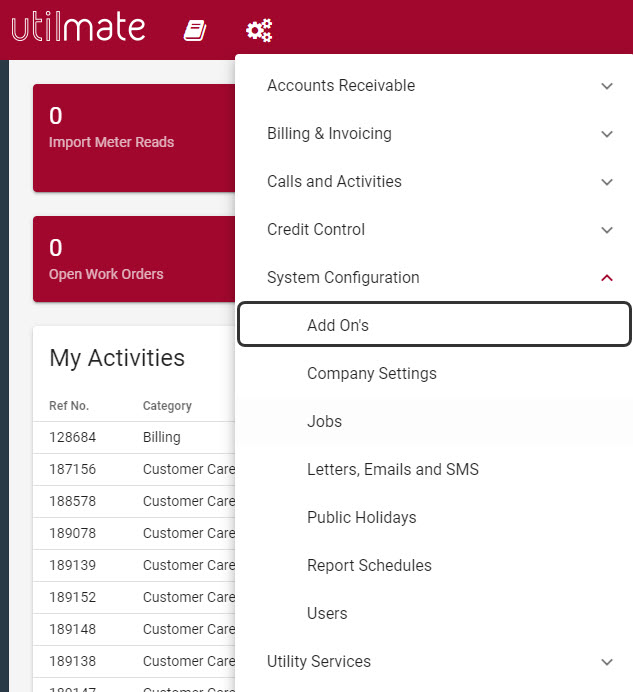Go to Public Holidays
Viewport: 633px width, 692px height.
361,518
